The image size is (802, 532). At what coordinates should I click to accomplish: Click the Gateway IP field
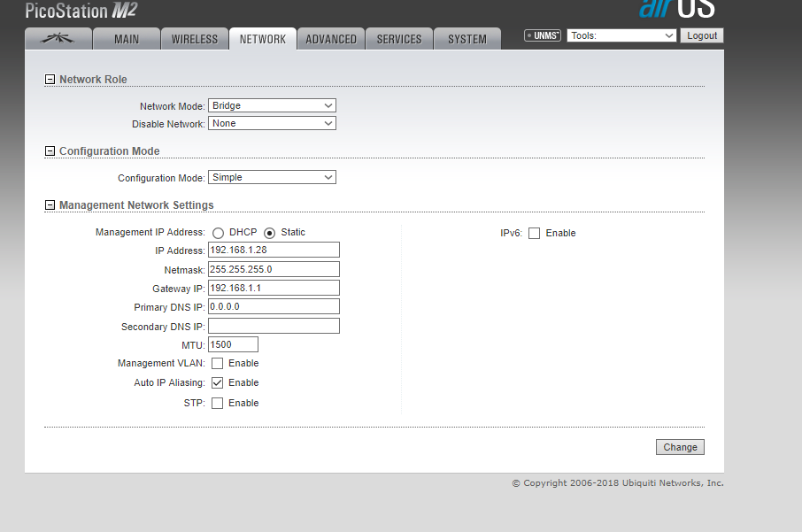click(x=274, y=288)
